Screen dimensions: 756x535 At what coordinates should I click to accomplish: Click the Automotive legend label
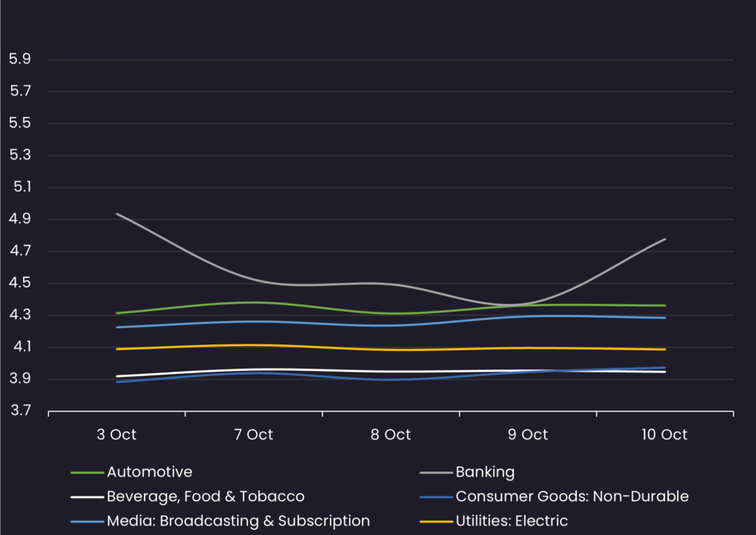[149, 471]
